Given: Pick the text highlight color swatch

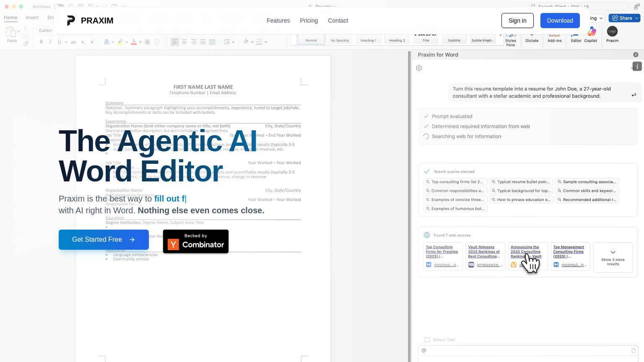Looking at the screenshot, I should [120, 42].
